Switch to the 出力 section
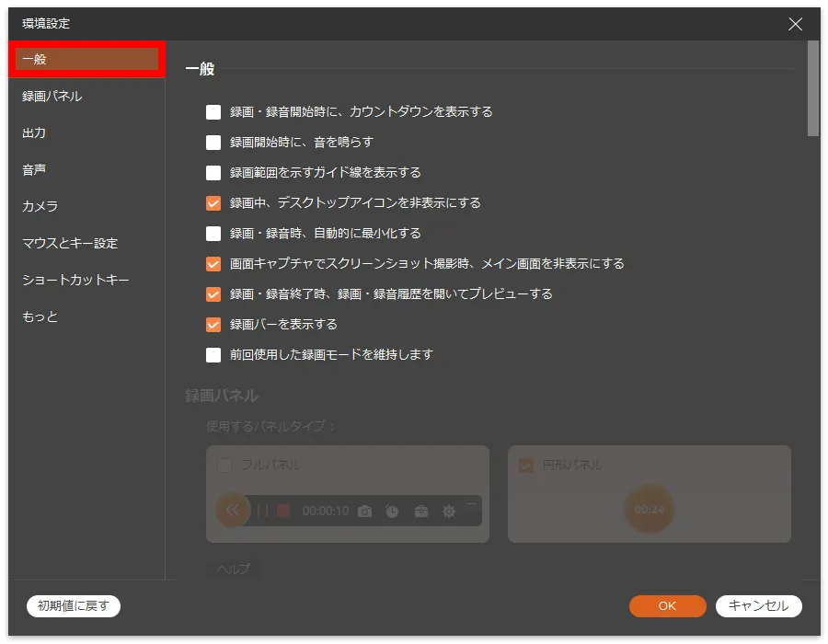Screen dimensions: 828x644 click(34, 132)
